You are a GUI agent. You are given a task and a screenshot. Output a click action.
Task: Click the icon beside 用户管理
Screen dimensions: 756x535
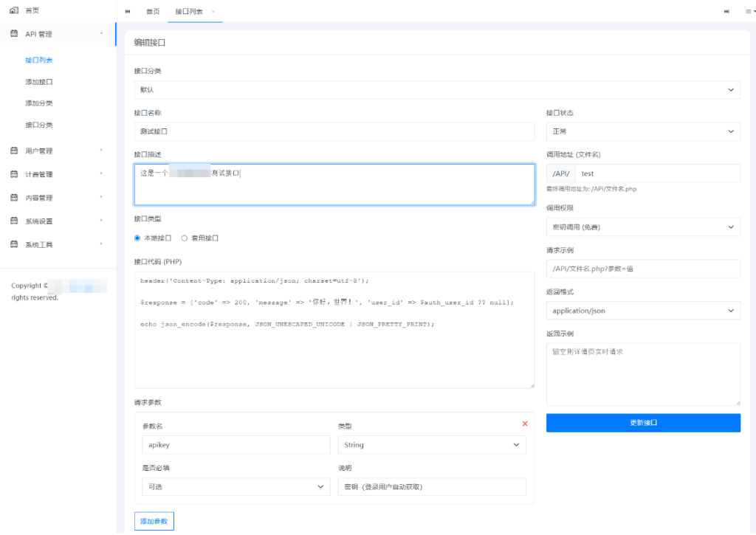(x=14, y=151)
